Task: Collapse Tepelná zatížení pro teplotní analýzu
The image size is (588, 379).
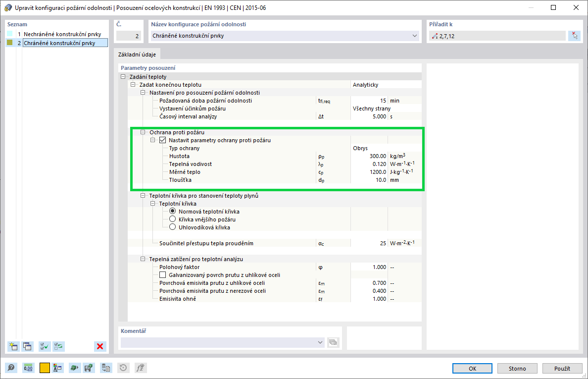Action: pos(143,259)
